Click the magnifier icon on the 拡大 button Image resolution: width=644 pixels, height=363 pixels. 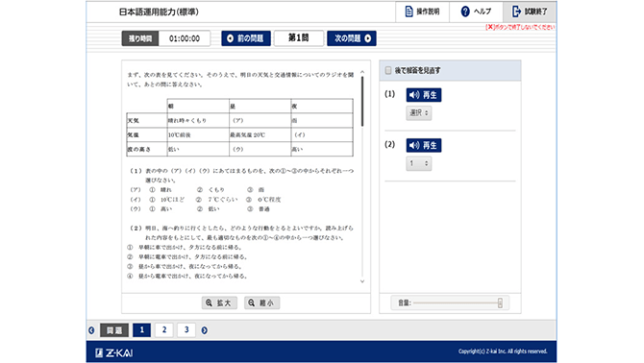pos(209,303)
